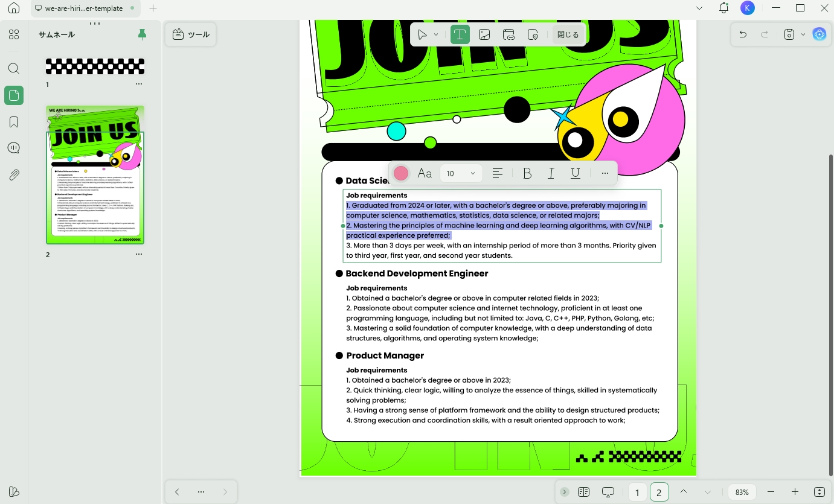Toggle underline formatting
Image resolution: width=834 pixels, height=504 pixels.
point(576,173)
